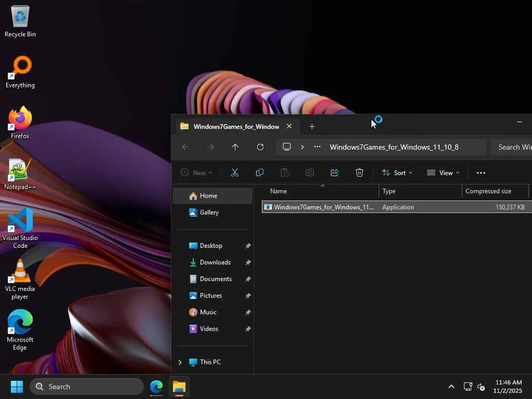Screen dimensions: 532x399
Task: Click the Cut scissors icon in toolbar
Action: (235, 172)
